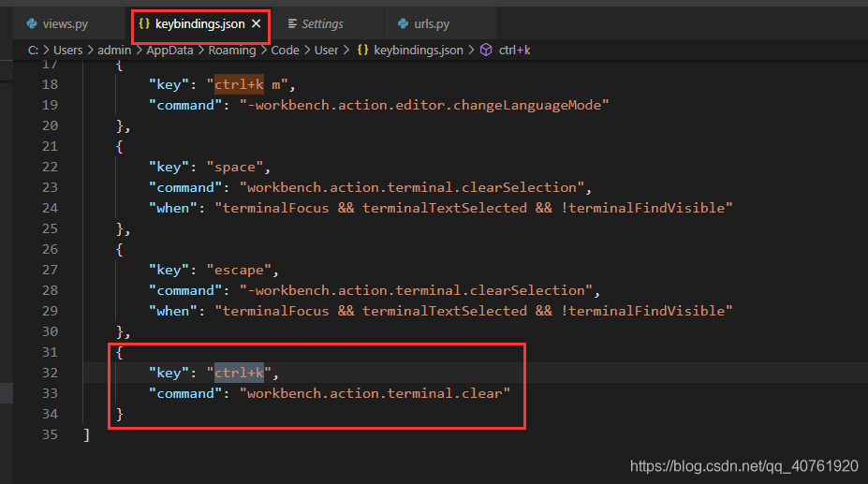Click the "escape" key value

(x=239, y=270)
